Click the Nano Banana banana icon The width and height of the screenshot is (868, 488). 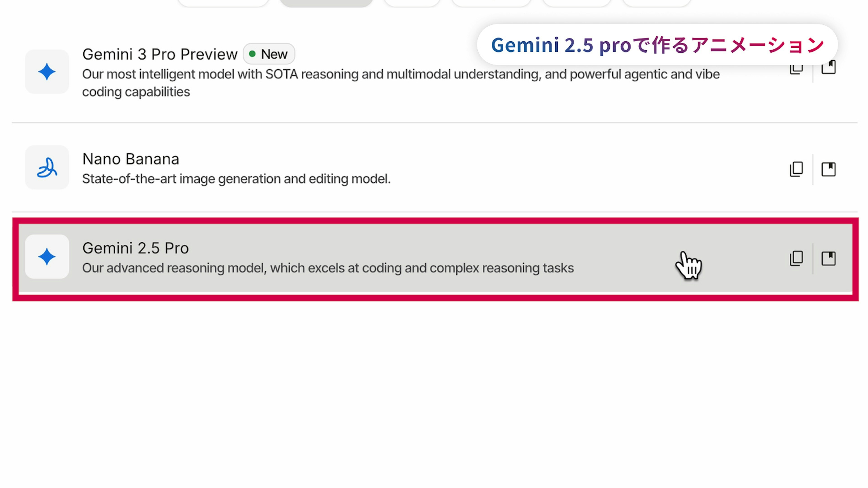[x=47, y=167]
